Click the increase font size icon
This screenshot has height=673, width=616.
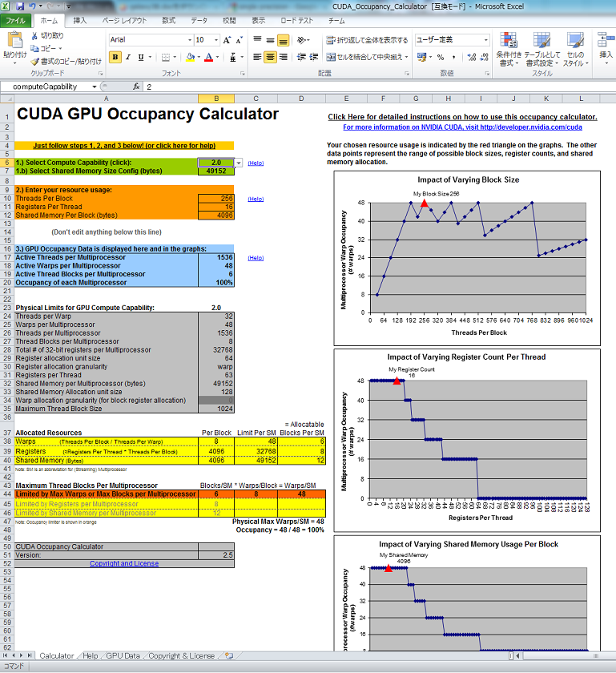[x=227, y=39]
